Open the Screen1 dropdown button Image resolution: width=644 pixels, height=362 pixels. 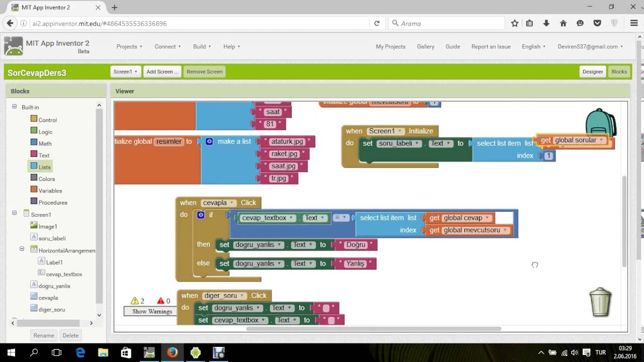(x=125, y=71)
